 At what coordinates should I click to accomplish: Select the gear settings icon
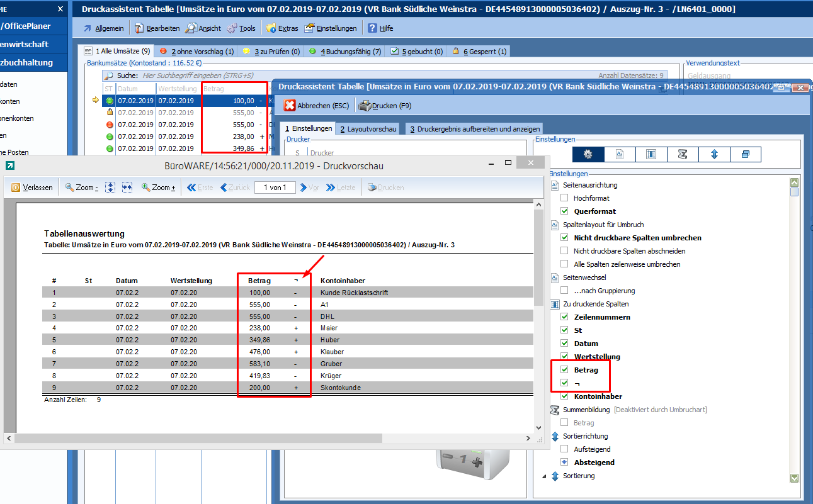pyautogui.click(x=588, y=154)
